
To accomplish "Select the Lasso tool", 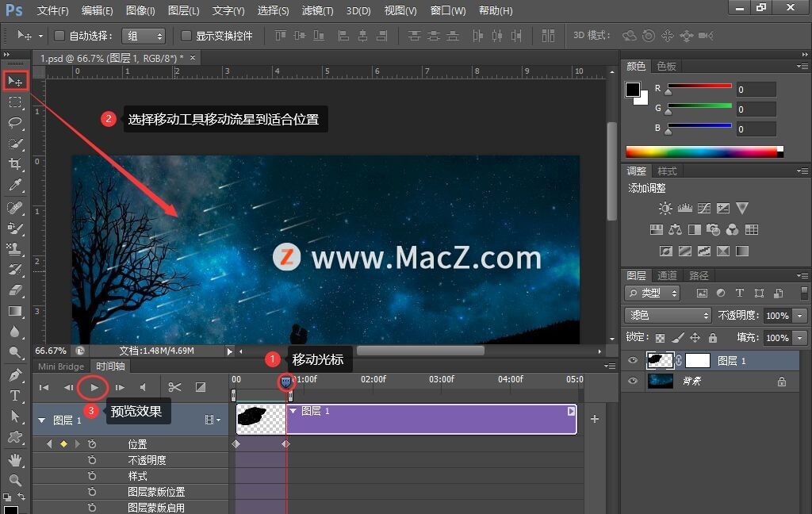I will click(15, 123).
